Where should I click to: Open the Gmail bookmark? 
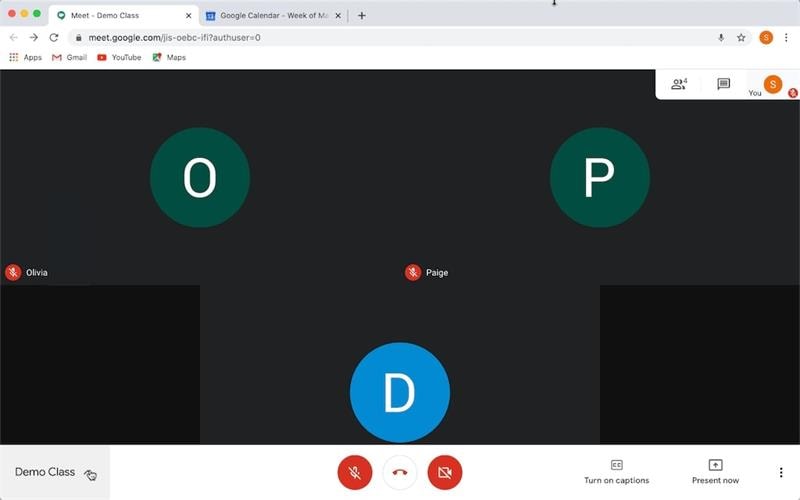click(69, 57)
